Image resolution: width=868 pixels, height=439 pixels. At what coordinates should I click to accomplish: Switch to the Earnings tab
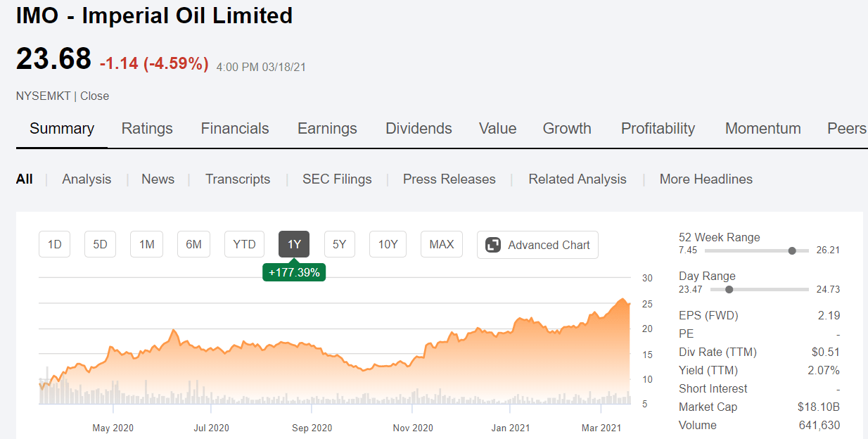(327, 128)
